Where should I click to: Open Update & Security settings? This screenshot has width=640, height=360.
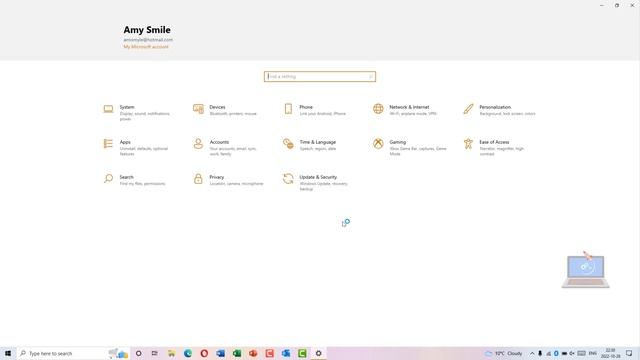(316, 183)
